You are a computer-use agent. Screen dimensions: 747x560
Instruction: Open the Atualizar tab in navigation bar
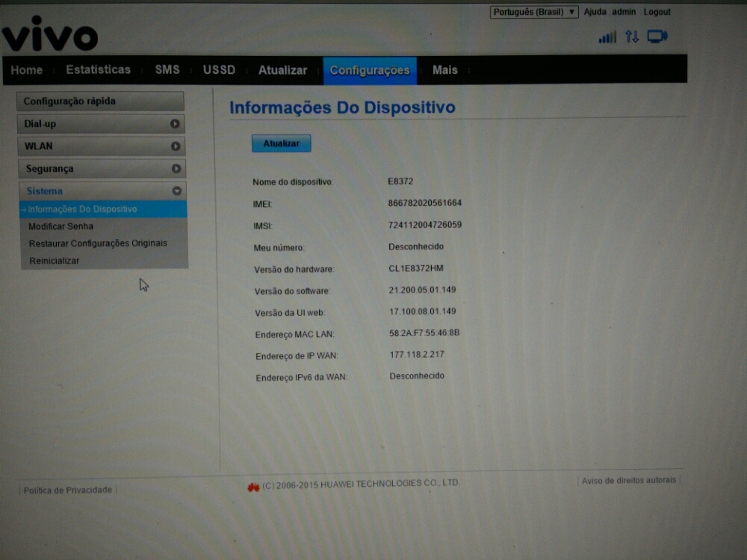(x=282, y=70)
